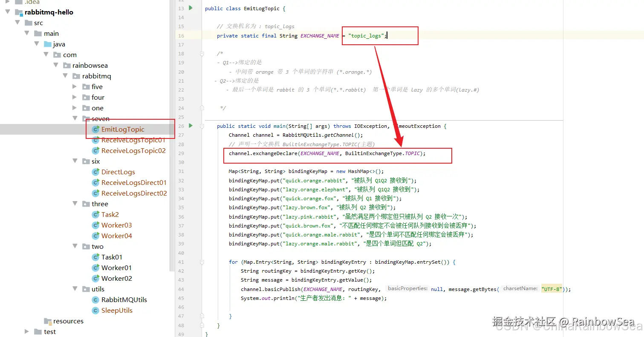644x337 pixels.
Task: Click the six package folder icon
Action: pyautogui.click(x=86, y=161)
